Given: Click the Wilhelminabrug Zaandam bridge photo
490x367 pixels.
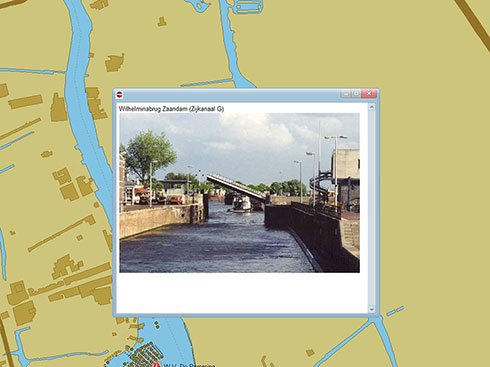Looking at the screenshot, I should point(240,193).
